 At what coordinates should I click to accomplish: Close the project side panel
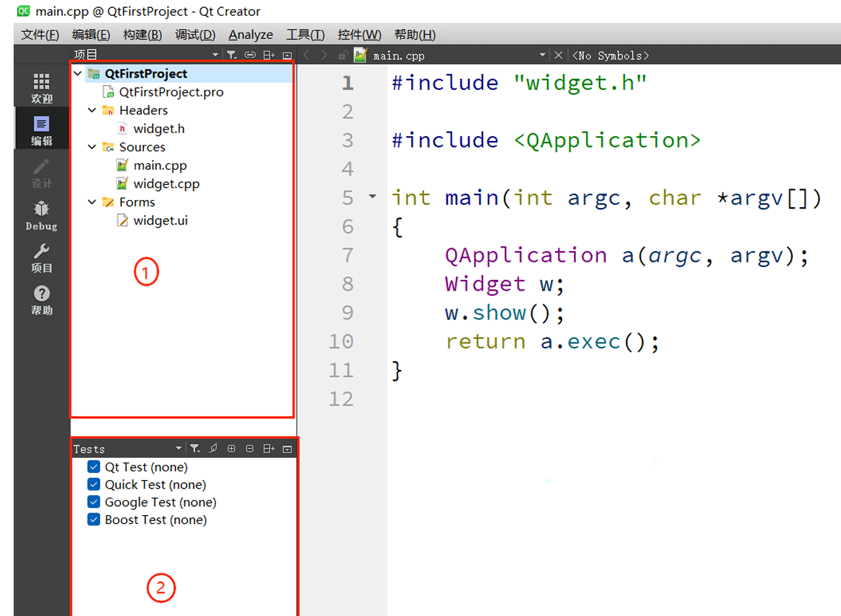(287, 55)
